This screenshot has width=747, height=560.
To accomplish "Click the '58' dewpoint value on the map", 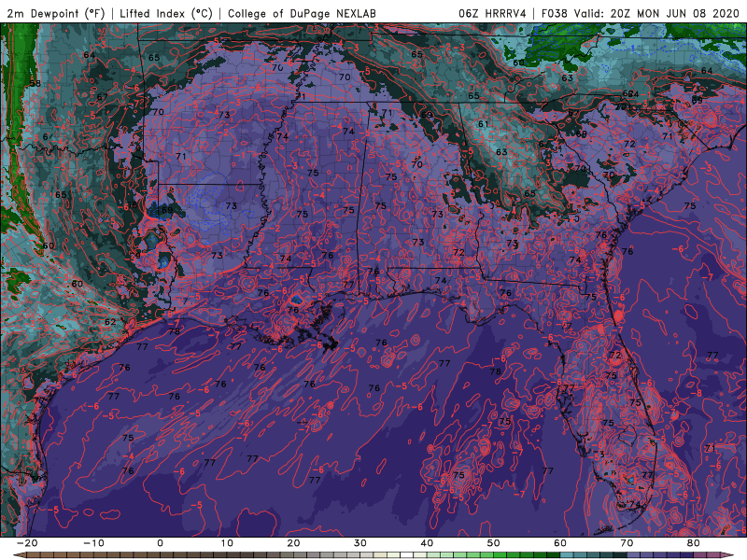I will click(x=35, y=83).
